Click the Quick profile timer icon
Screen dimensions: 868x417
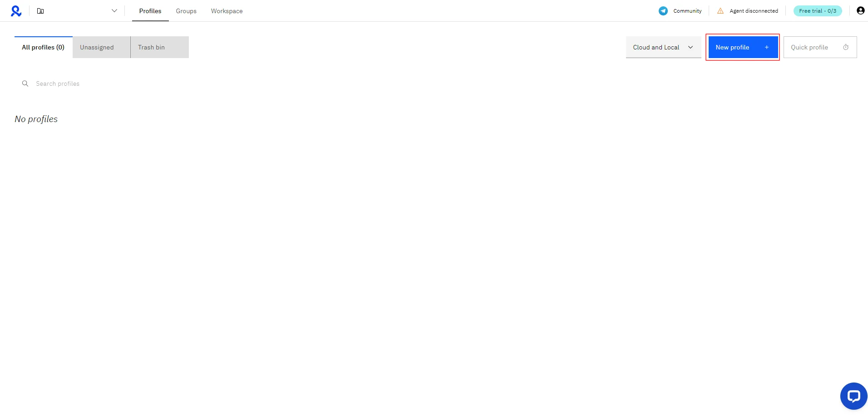(x=846, y=47)
